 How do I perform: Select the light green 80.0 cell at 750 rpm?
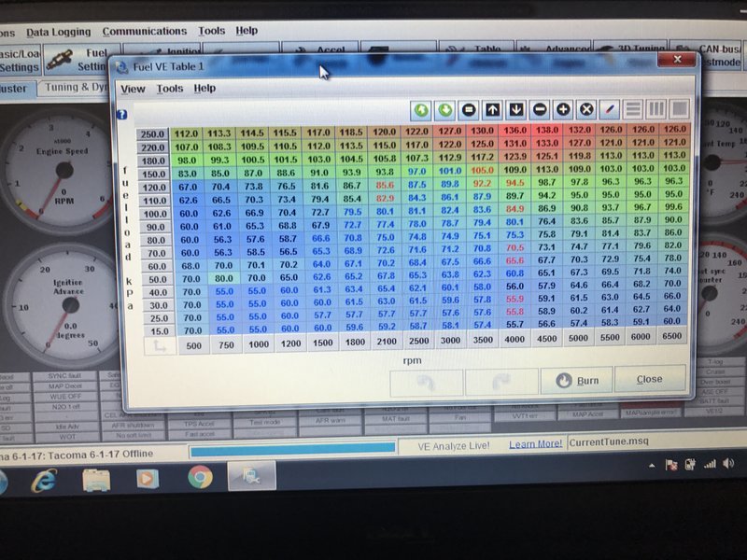tap(223, 278)
